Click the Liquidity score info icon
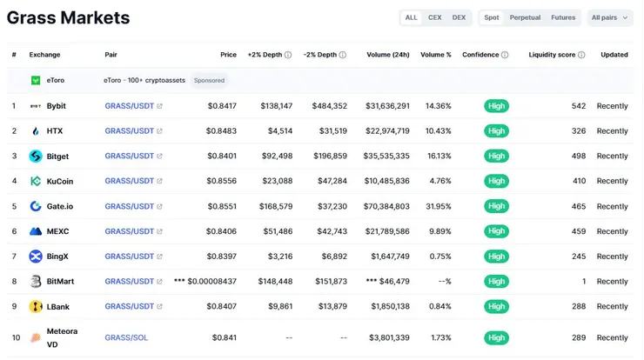Image resolution: width=644 pixels, height=360 pixels. click(x=581, y=55)
